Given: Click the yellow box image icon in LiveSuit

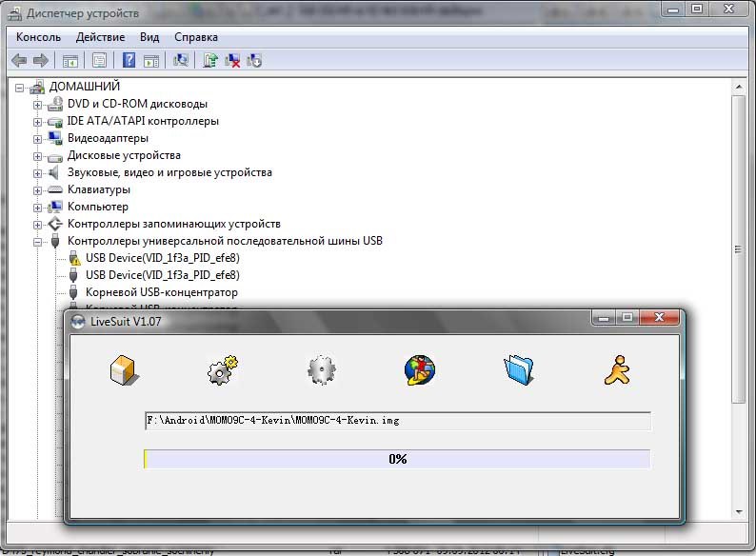Looking at the screenshot, I should click(125, 369).
